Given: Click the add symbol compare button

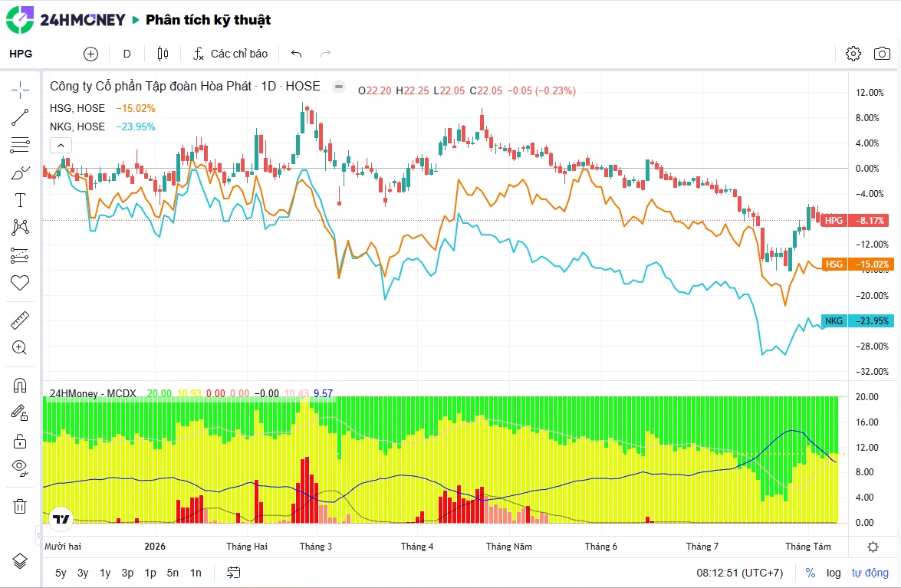Looking at the screenshot, I should [x=90, y=54].
